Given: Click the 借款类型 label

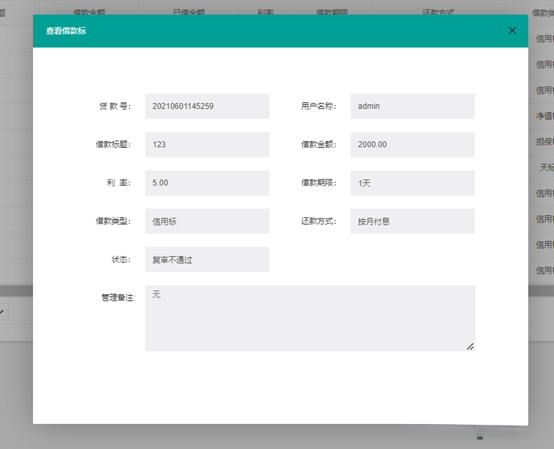Looking at the screenshot, I should click(x=113, y=221).
